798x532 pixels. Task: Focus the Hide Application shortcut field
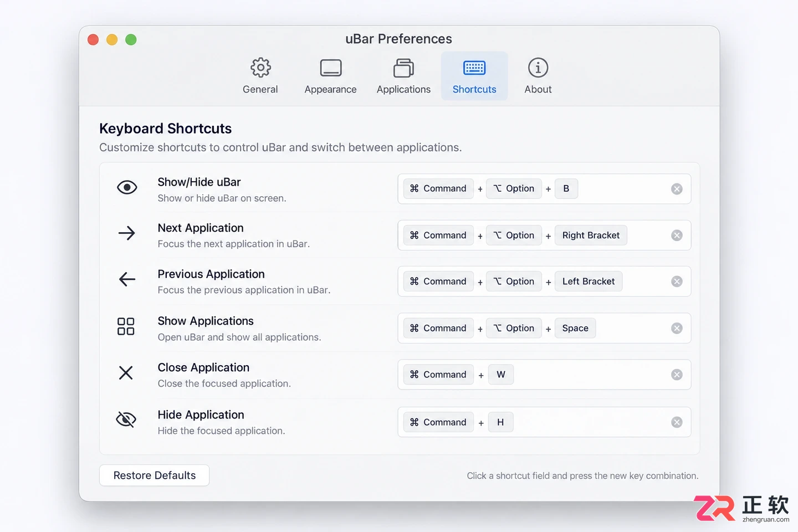pos(544,422)
